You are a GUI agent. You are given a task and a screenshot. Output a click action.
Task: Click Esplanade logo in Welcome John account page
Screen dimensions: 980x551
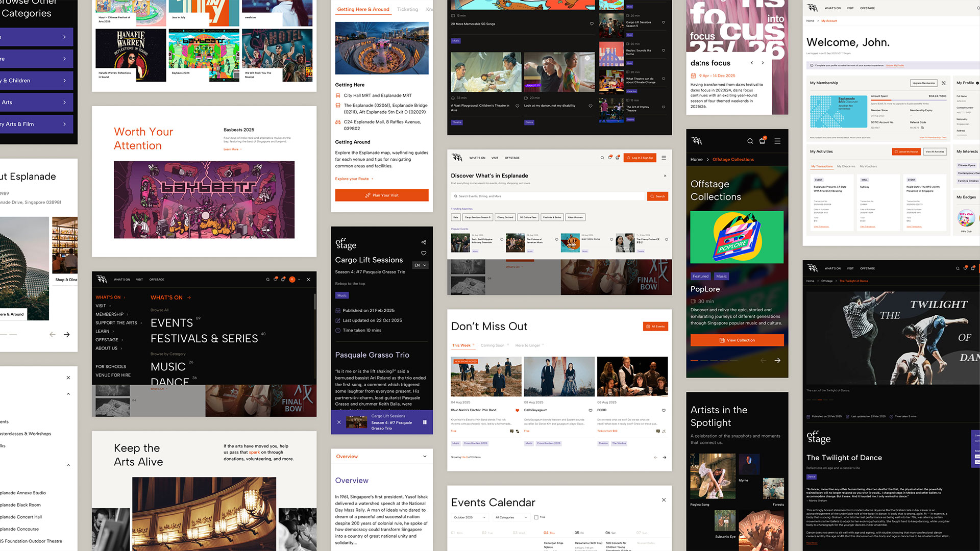pyautogui.click(x=813, y=8)
